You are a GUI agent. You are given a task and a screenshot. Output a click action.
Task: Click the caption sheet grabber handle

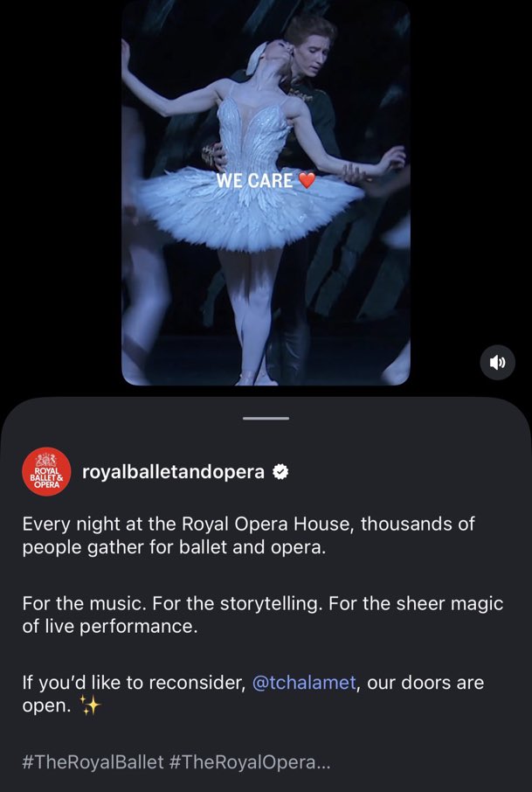point(266,418)
